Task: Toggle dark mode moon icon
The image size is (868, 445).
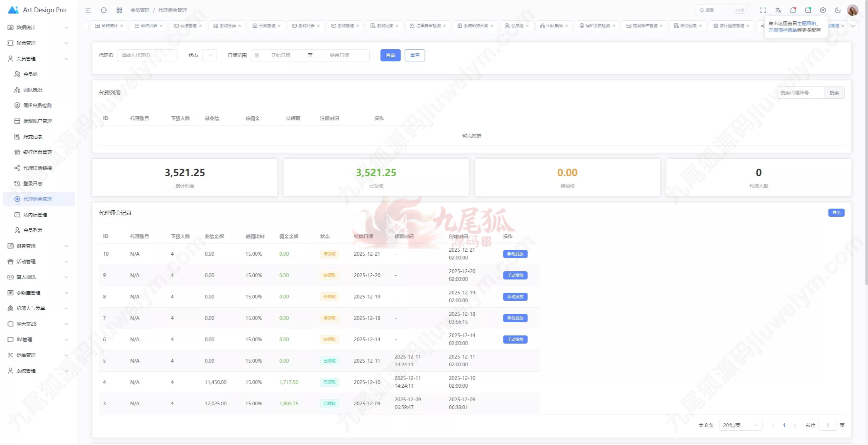Action: click(x=837, y=10)
